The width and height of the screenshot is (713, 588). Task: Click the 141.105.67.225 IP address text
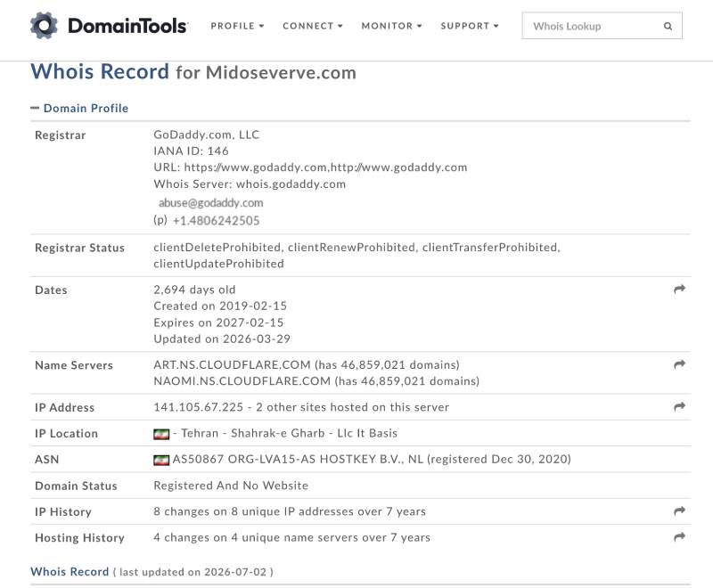pyautogui.click(x=198, y=407)
